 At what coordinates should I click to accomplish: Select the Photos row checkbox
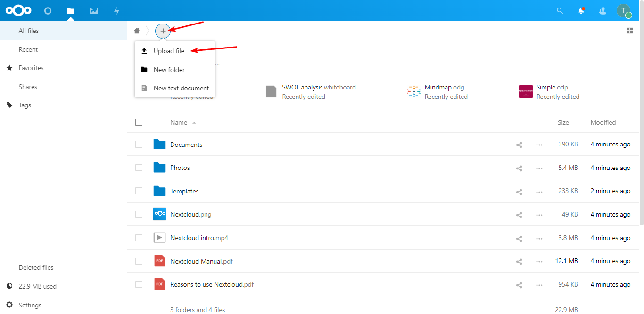(x=139, y=168)
